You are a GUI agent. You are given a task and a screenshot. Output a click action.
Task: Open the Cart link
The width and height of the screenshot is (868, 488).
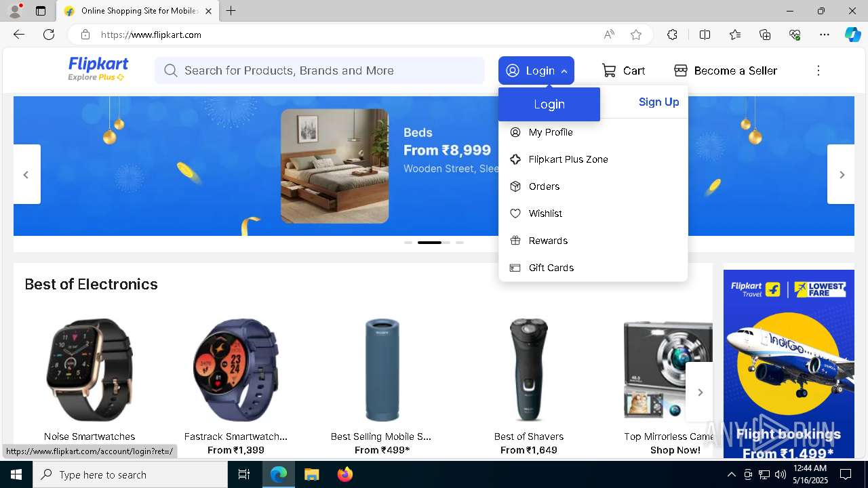(623, 70)
